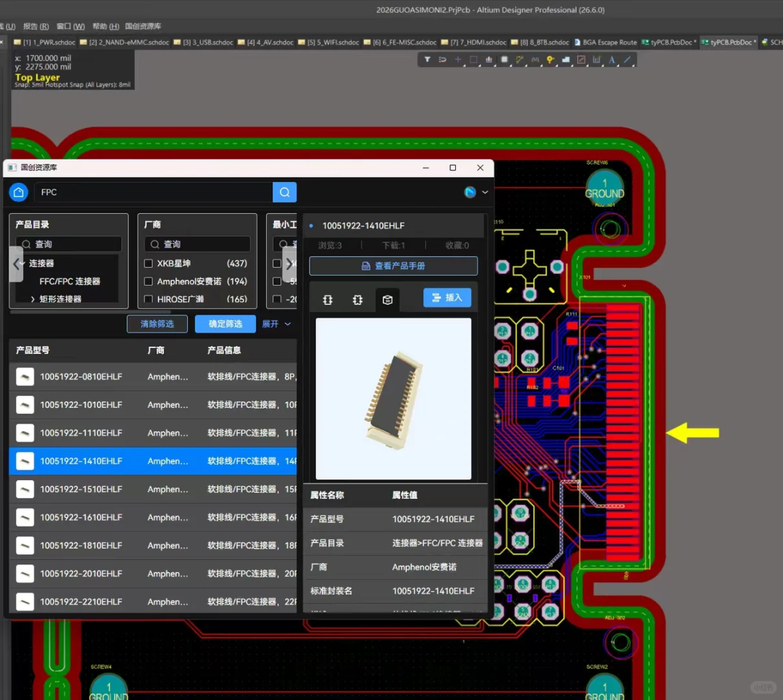Image resolution: width=783 pixels, height=700 pixels.
Task: Click 查询 search box under 厂商
Action: tap(197, 244)
